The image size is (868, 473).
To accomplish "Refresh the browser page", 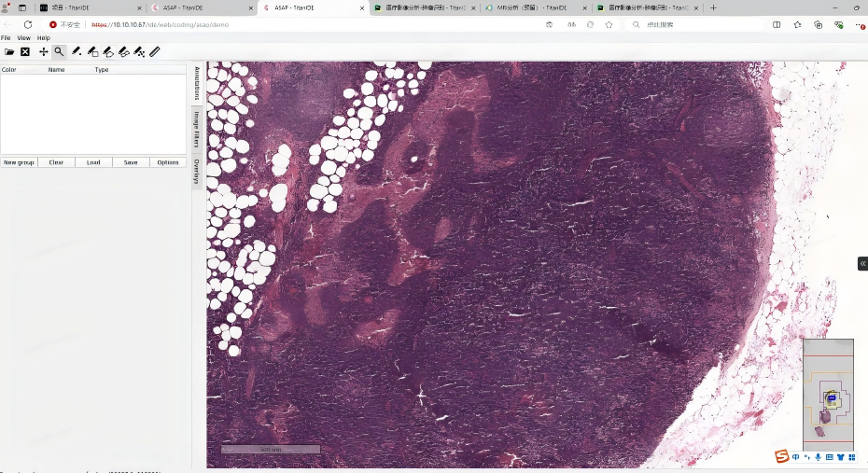I will (28, 24).
